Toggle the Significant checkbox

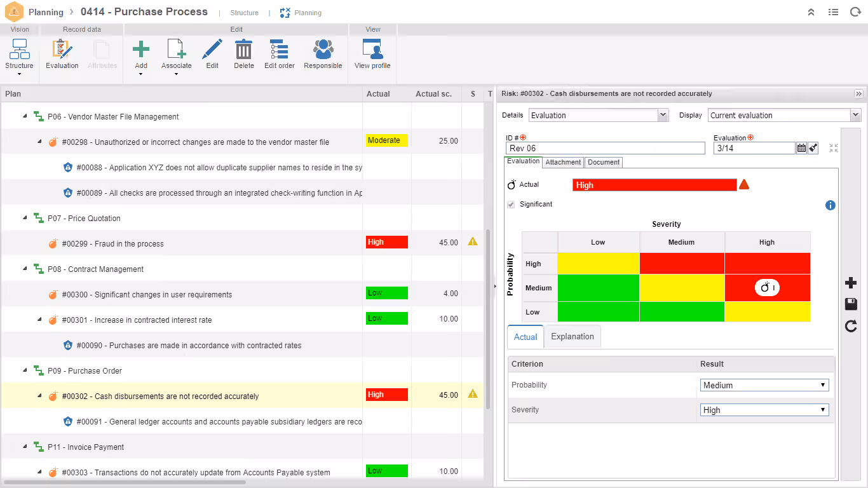tap(511, 205)
